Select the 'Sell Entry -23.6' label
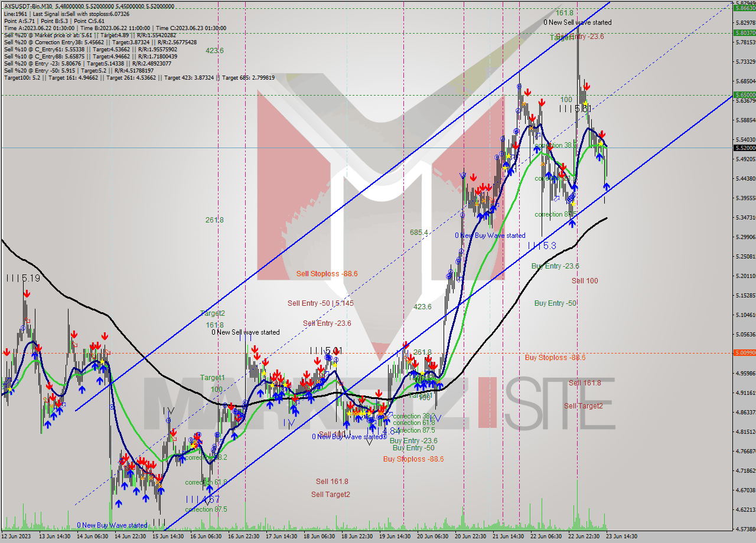The image size is (756, 543). pos(327,323)
